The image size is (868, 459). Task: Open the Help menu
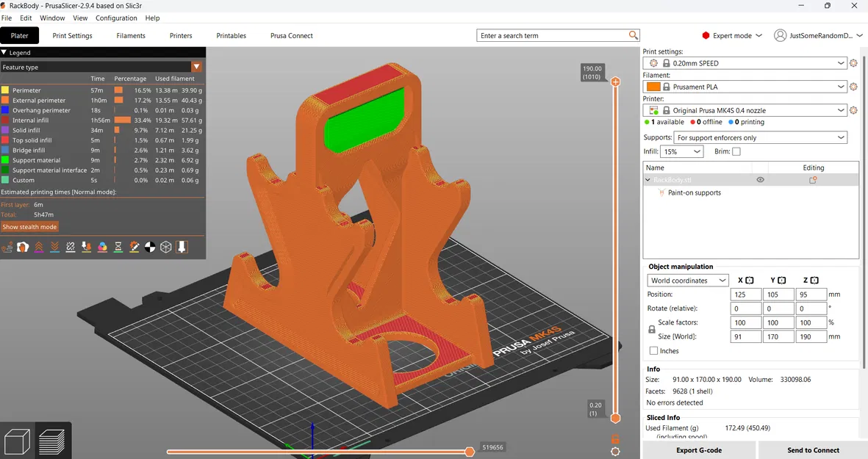coord(152,18)
